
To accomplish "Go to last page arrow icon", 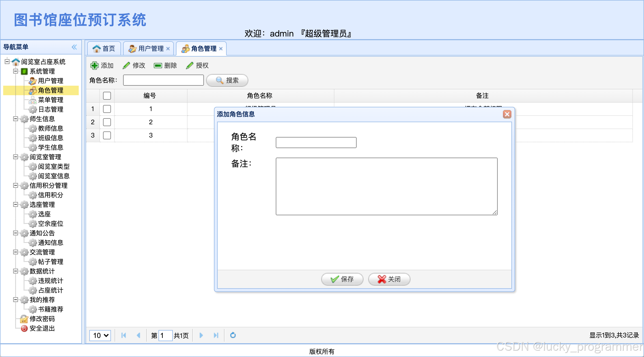I will 216,335.
